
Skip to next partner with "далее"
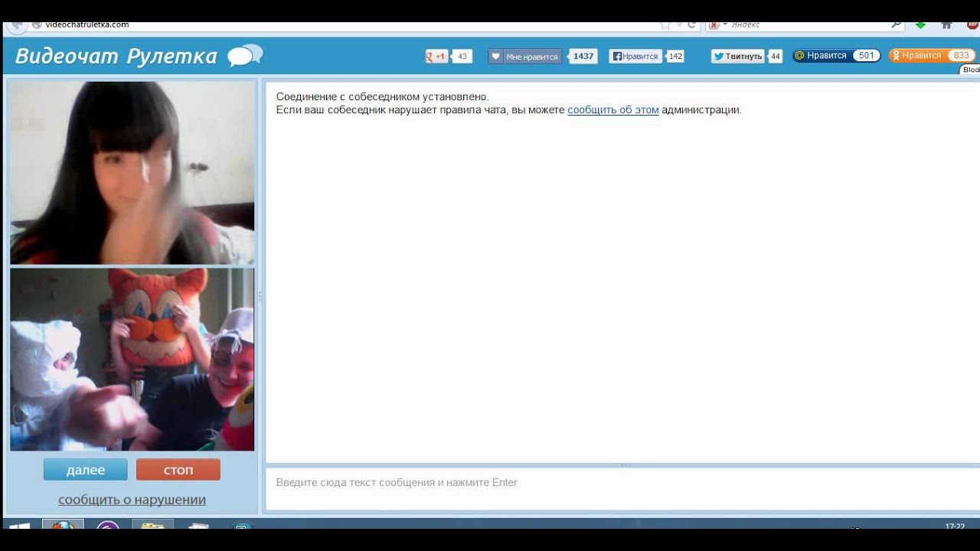coord(86,470)
